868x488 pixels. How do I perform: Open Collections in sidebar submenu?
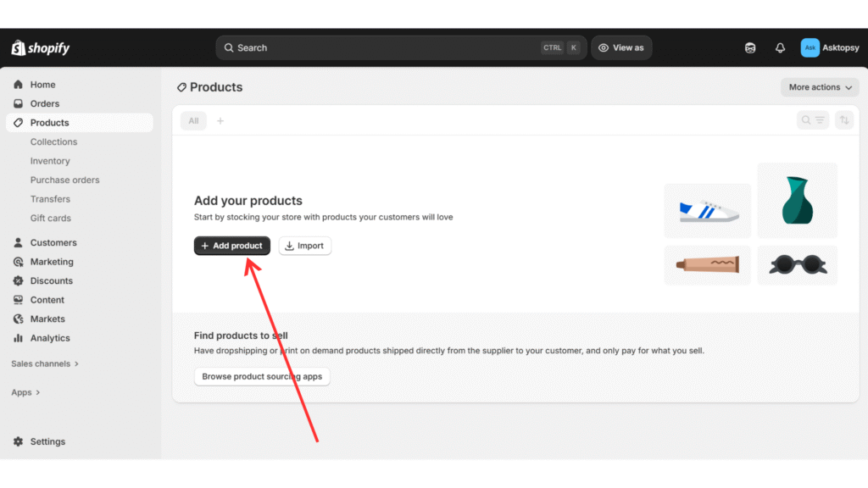coord(53,142)
